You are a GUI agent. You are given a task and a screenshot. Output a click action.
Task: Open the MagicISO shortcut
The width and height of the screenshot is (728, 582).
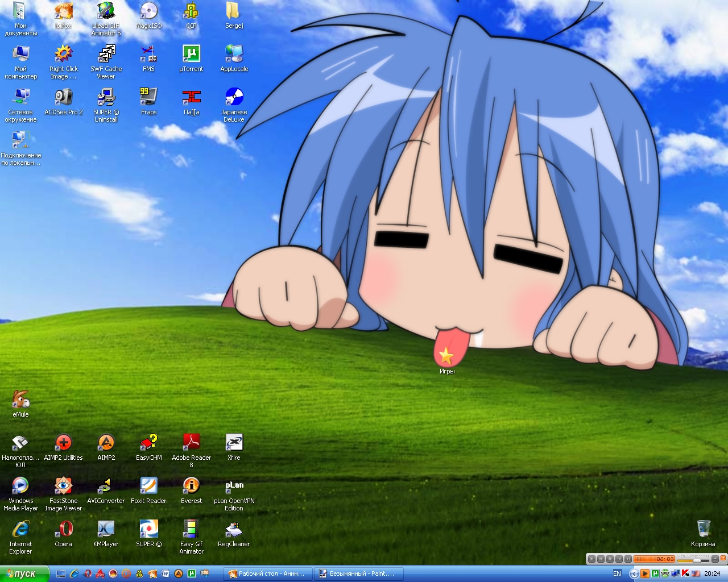click(x=148, y=15)
